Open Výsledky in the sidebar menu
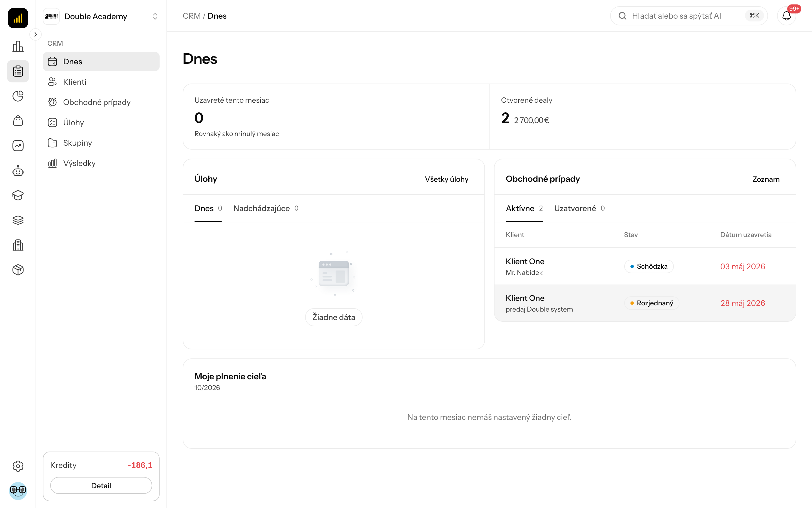This screenshot has width=812, height=508. coord(101,163)
